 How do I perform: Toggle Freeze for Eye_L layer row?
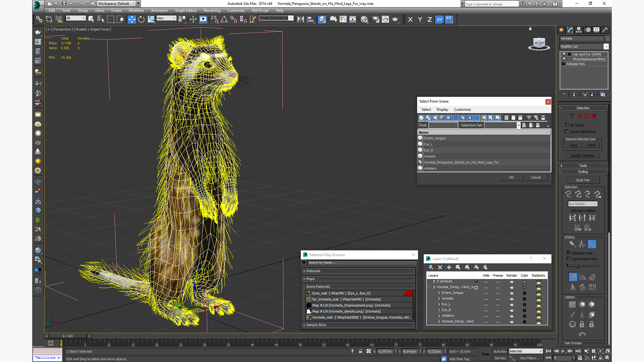[498, 305]
